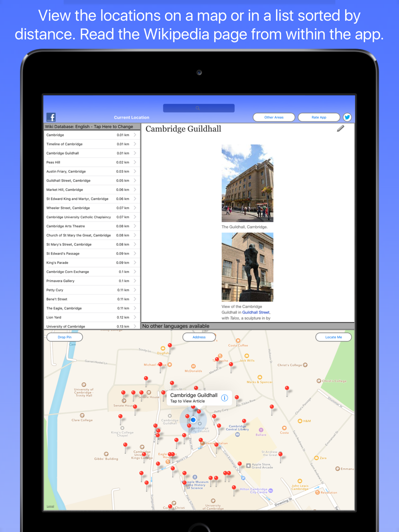Open chevron for Peas Hill row

pos(135,162)
